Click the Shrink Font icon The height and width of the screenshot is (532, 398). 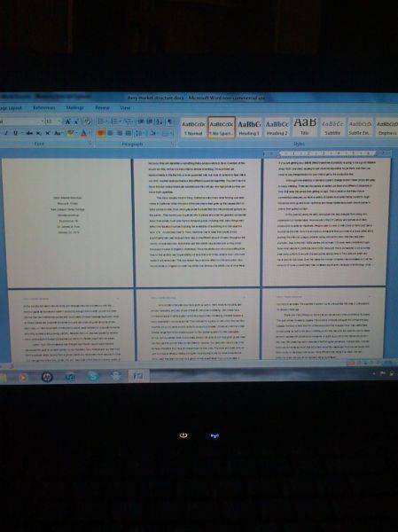pyautogui.click(x=77, y=121)
